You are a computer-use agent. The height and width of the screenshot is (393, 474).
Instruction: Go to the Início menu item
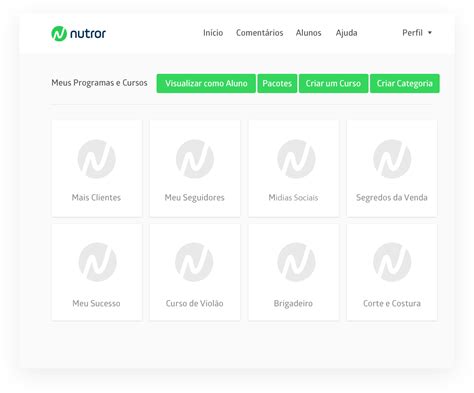coord(213,33)
